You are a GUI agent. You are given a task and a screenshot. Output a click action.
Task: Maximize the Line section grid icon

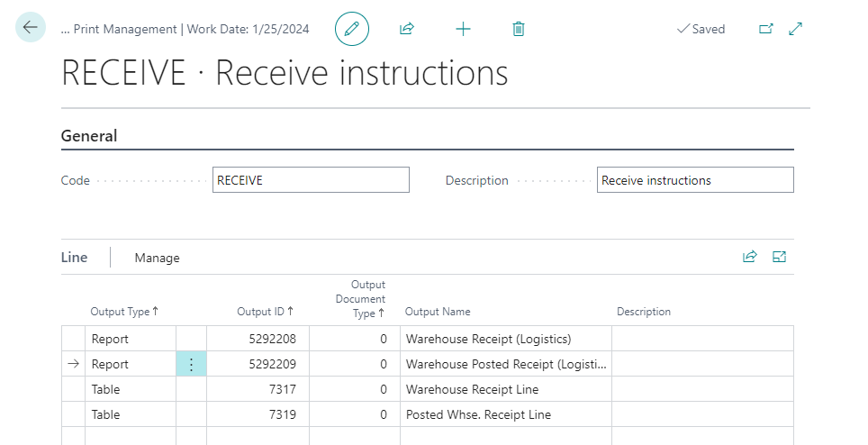[x=780, y=257]
